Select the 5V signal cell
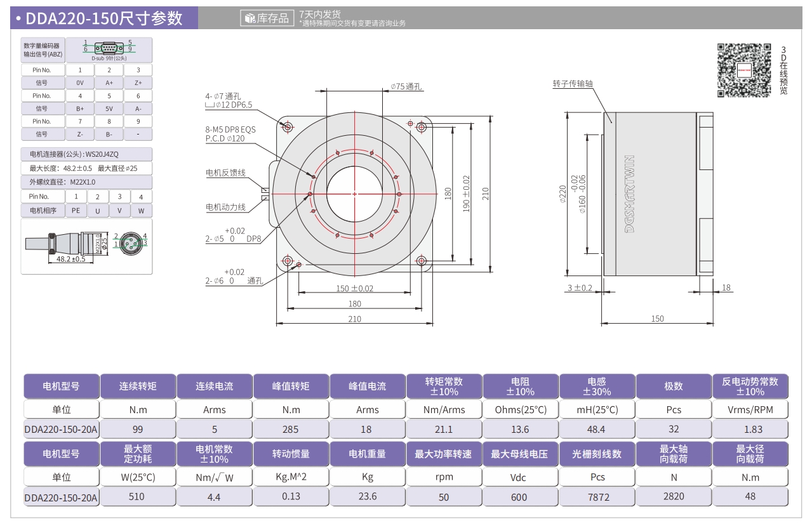 [x=109, y=109]
